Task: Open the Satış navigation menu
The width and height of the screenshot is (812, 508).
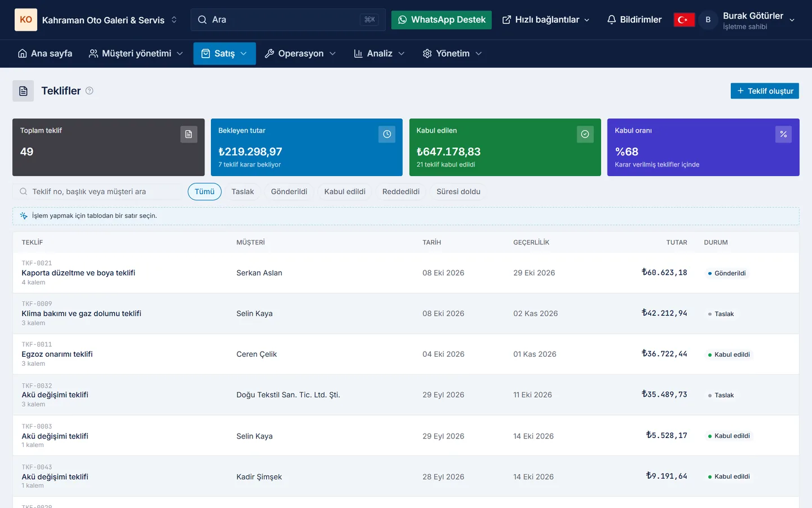Action: click(x=224, y=54)
